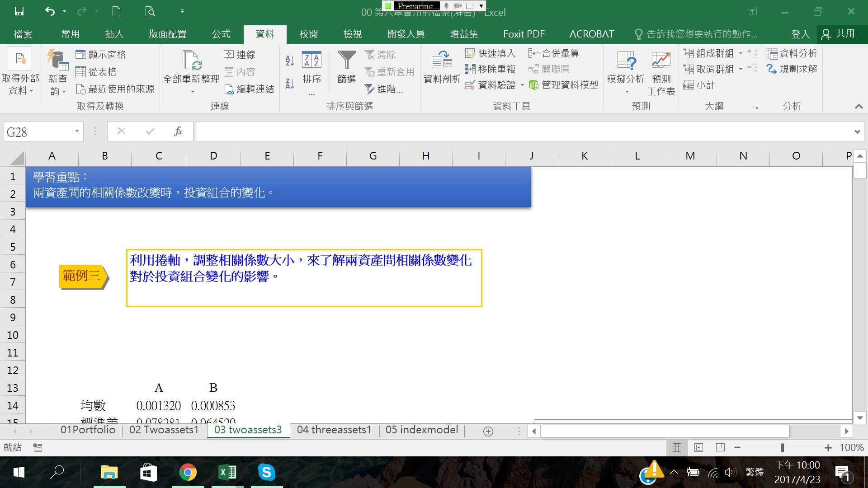Screen dimensions: 868x488
Task: Open the Name Box dropdown
Action: (x=77, y=131)
